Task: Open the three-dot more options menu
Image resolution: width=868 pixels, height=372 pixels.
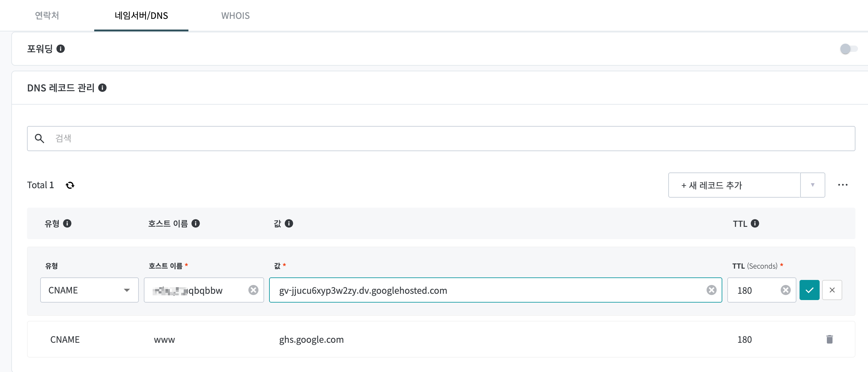Action: point(843,185)
